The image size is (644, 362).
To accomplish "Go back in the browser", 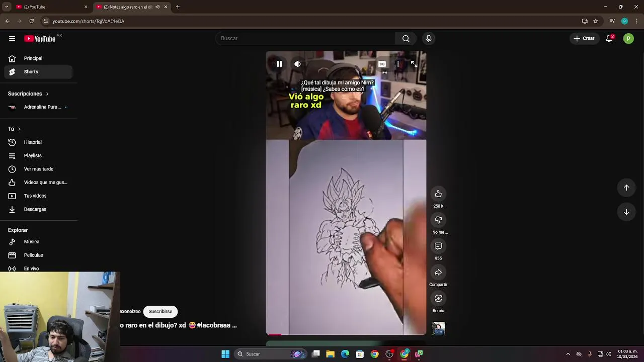I will coord(7,21).
